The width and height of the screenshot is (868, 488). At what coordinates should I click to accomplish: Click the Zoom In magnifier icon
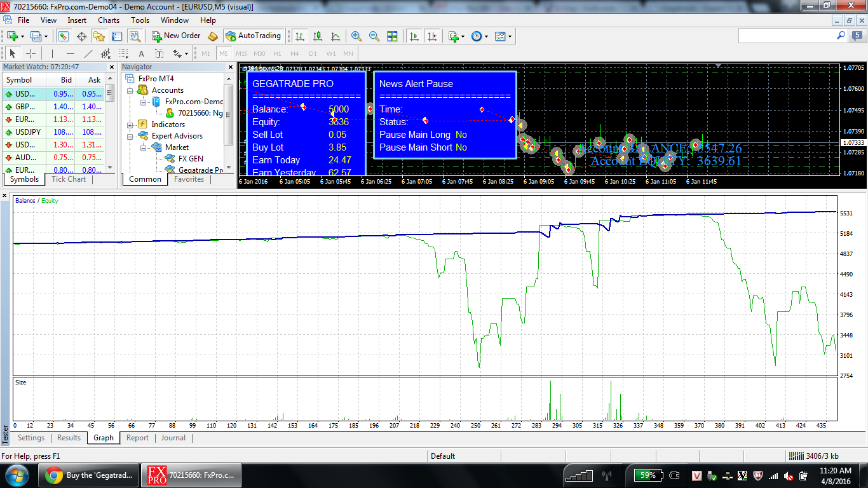356,36
